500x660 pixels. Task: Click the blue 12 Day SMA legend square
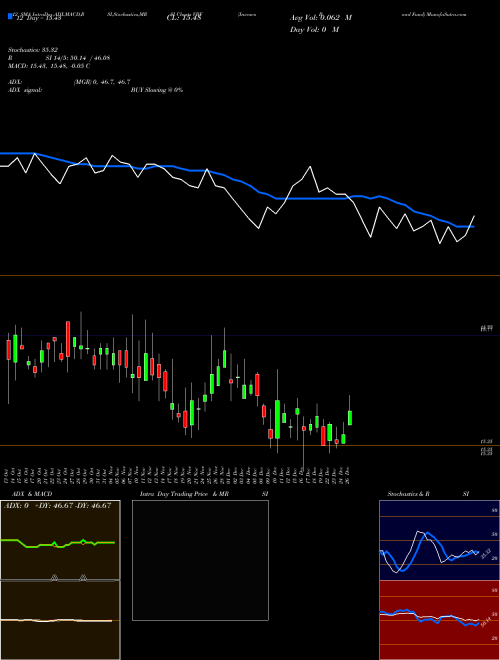(10, 16)
